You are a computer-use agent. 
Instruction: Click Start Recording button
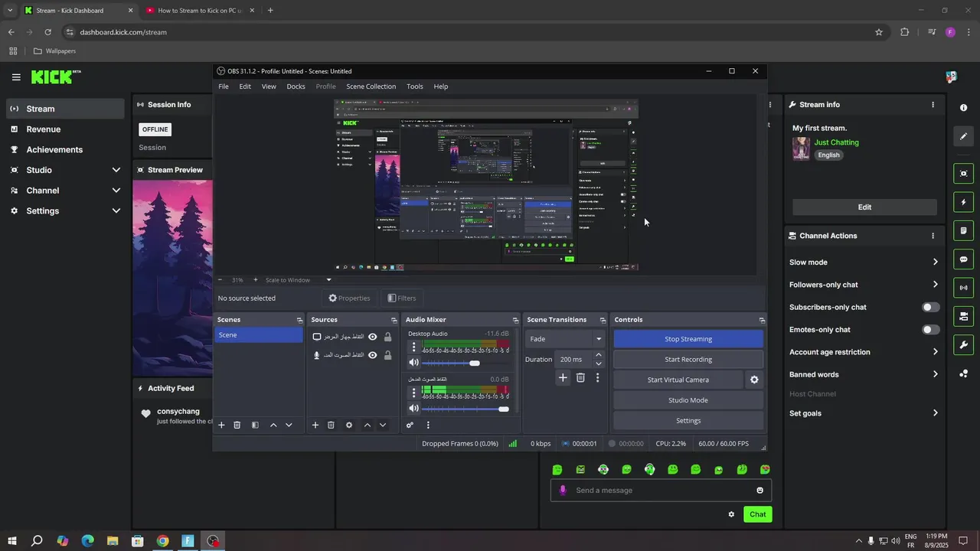tap(688, 360)
